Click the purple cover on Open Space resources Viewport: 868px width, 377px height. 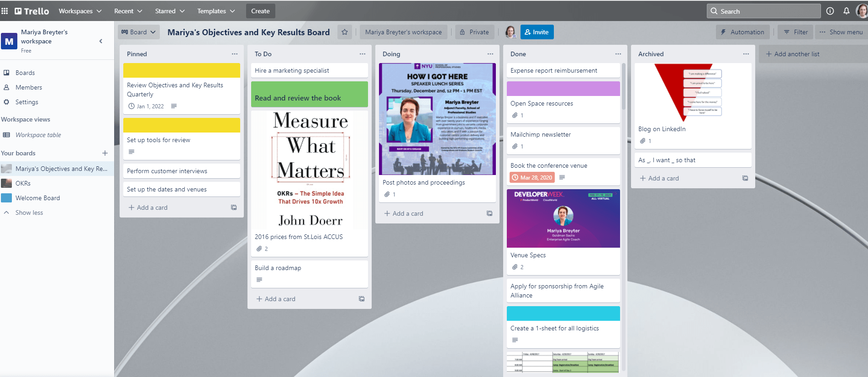point(563,89)
